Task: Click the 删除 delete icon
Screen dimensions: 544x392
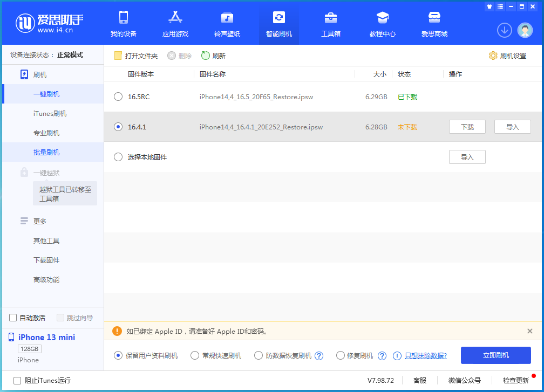Action: click(172, 56)
